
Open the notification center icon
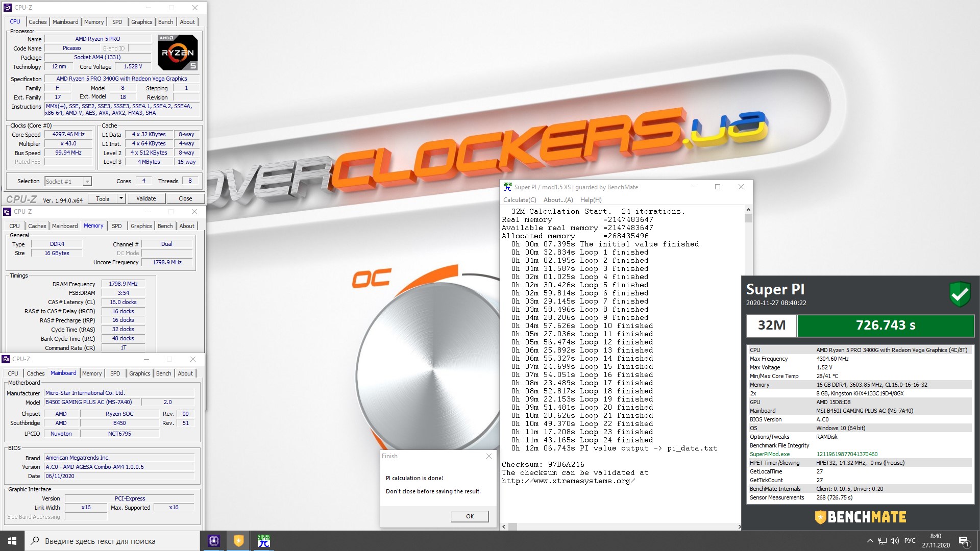pos(964,541)
